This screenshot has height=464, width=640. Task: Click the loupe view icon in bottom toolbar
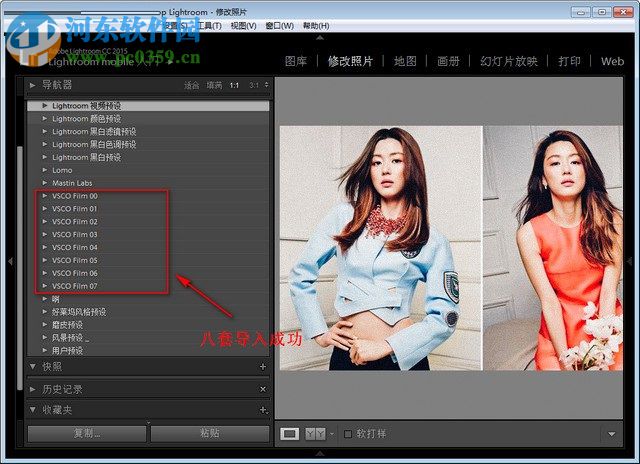290,433
